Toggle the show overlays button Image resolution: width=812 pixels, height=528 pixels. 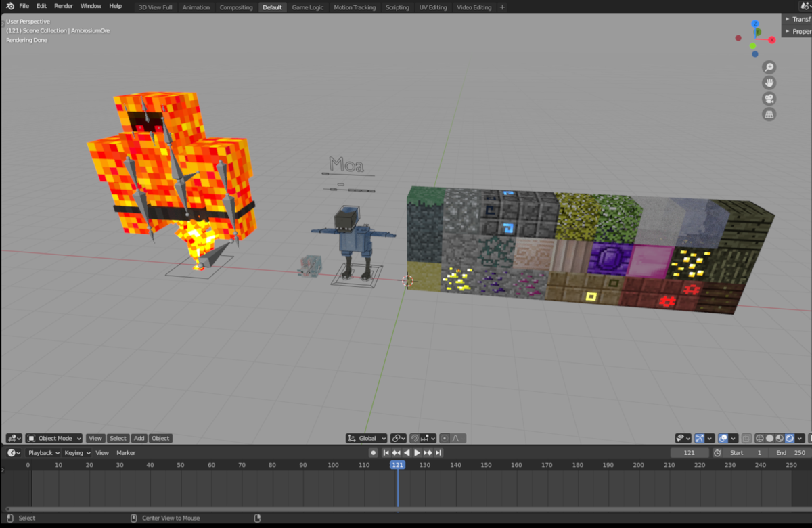[723, 438]
